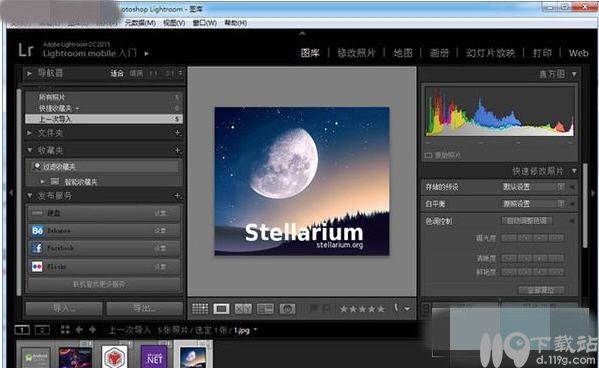Open the 存储的预设 saved preset dropdown

click(x=533, y=187)
